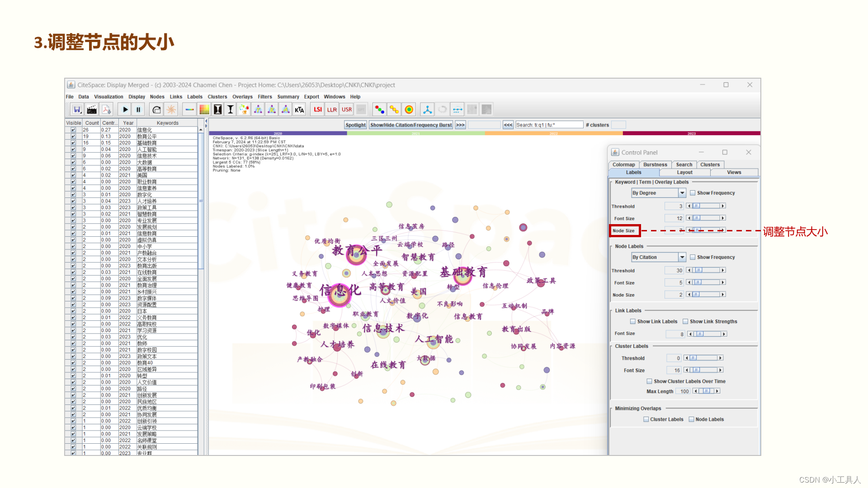The width and height of the screenshot is (868, 488).
Task: Toggle Node Labels under Minimizing Overlaps
Action: [691, 419]
